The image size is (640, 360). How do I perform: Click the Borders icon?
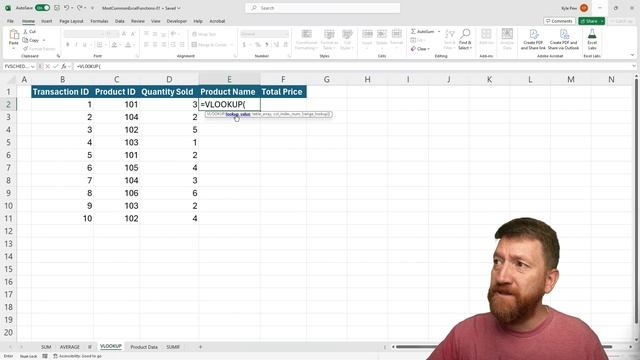coord(100,44)
